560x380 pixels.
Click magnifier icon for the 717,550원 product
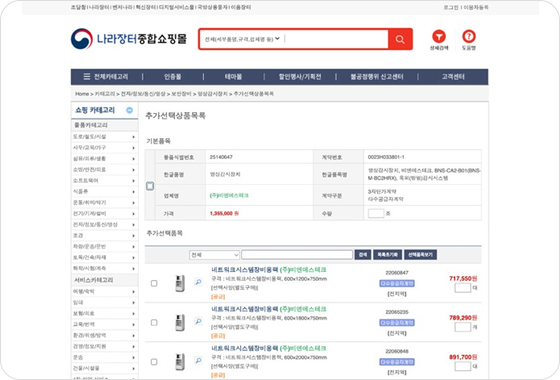pos(198,282)
